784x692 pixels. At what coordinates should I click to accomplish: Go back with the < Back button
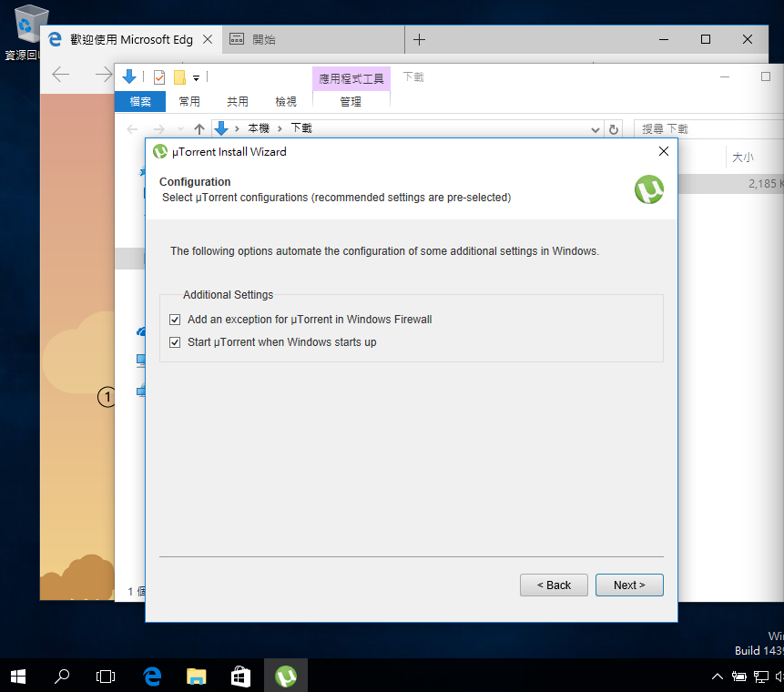point(554,585)
